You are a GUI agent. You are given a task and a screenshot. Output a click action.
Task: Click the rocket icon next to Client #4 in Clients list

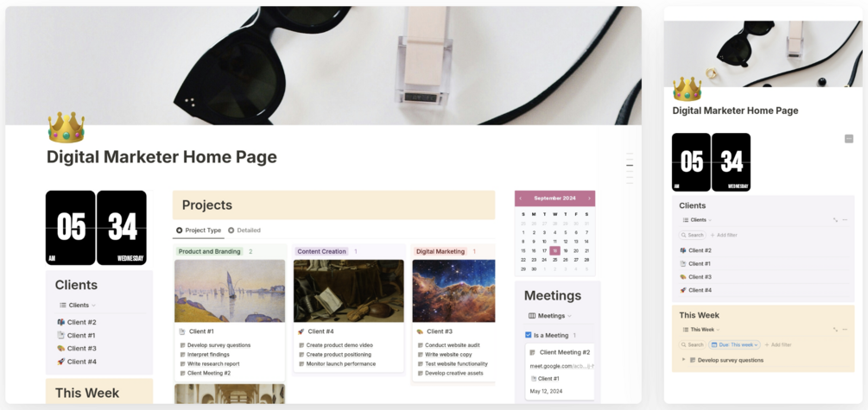61,362
